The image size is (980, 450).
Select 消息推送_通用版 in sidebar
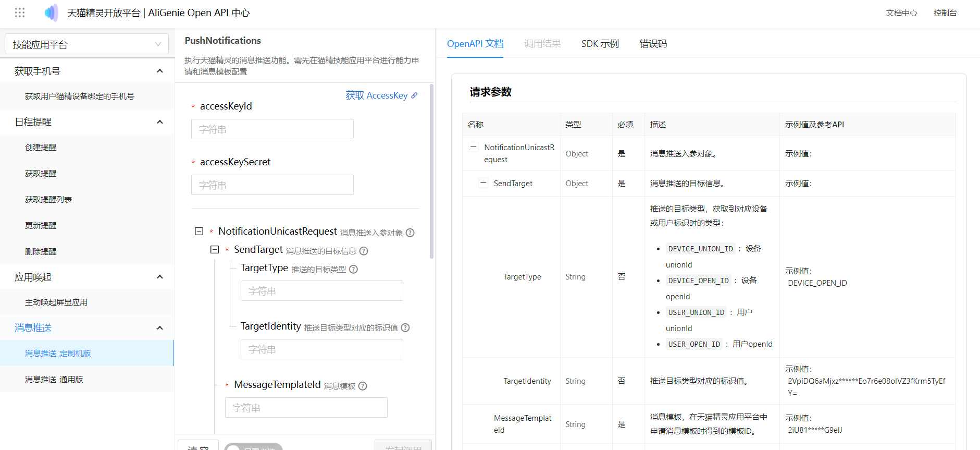pos(87,379)
